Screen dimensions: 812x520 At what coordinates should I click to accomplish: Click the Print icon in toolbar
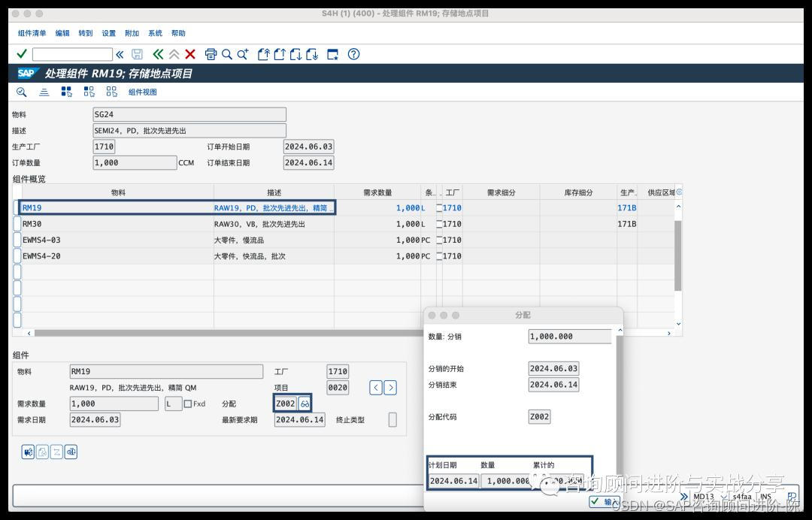[211, 54]
